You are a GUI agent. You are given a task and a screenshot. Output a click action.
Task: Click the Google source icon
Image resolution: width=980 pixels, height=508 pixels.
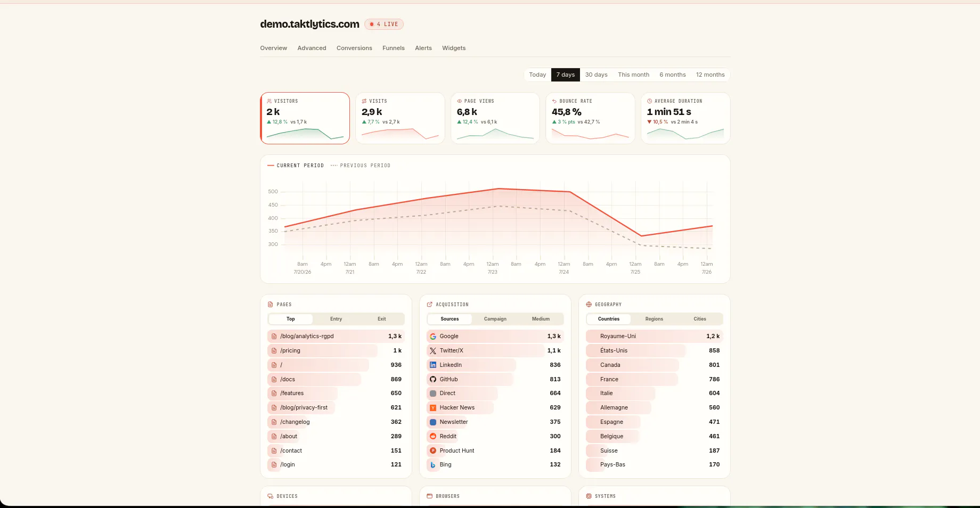433,337
